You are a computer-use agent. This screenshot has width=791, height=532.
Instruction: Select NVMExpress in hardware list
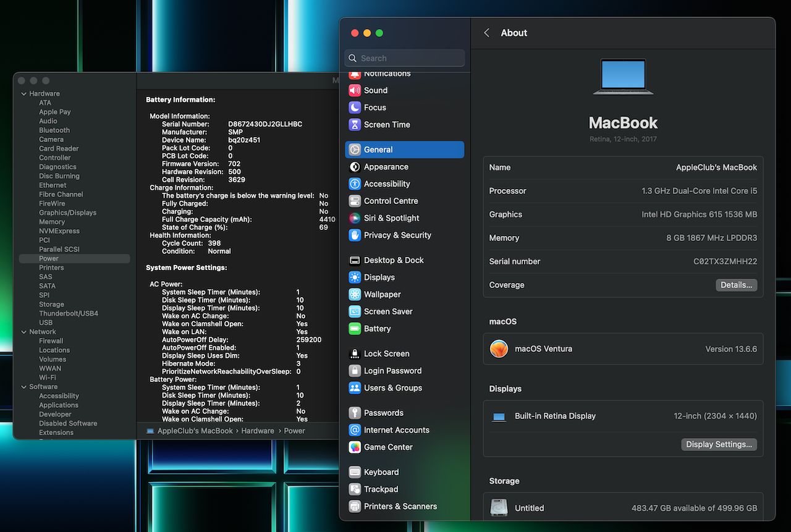pyautogui.click(x=59, y=231)
